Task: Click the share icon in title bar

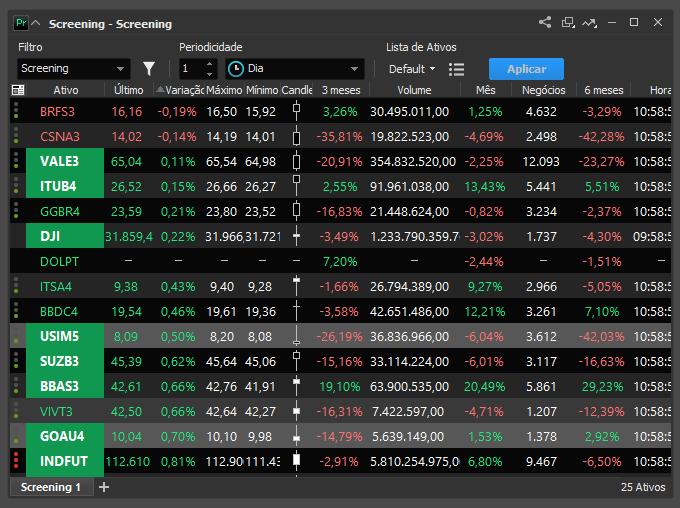Action: click(545, 22)
